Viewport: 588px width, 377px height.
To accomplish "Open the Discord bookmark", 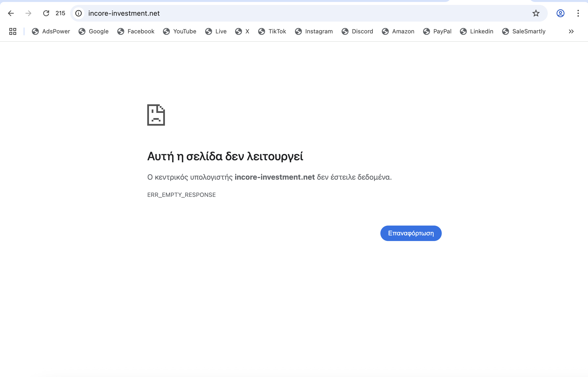I will point(357,31).
